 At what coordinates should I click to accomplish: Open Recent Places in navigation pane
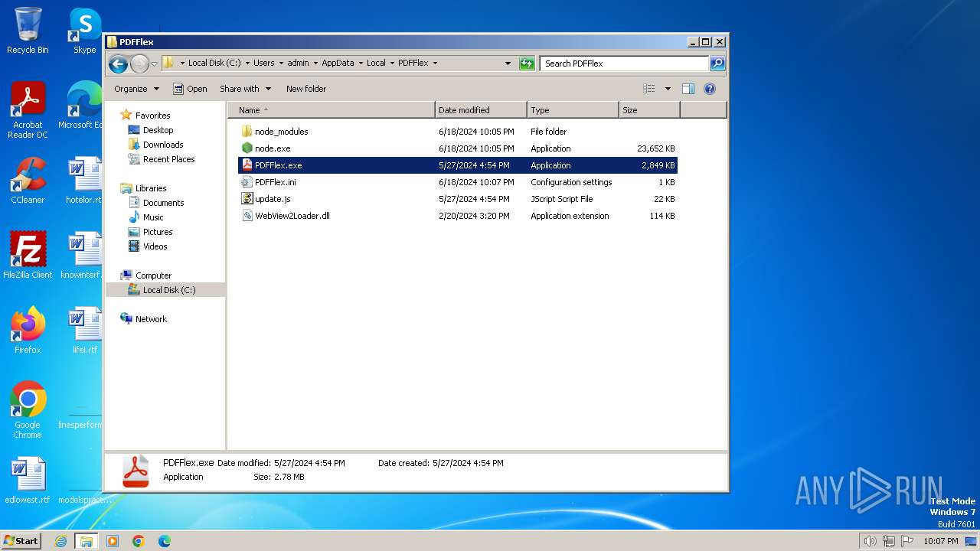click(168, 159)
